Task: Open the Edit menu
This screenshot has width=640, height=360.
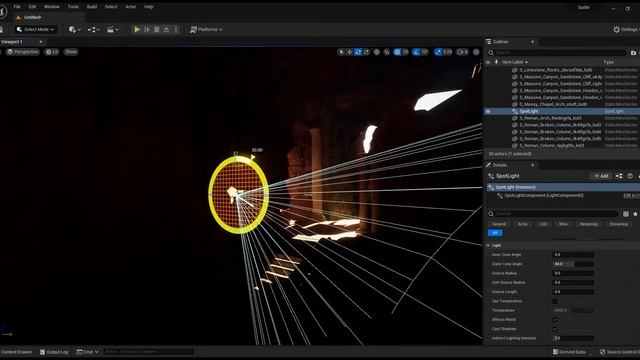Action: point(32,7)
